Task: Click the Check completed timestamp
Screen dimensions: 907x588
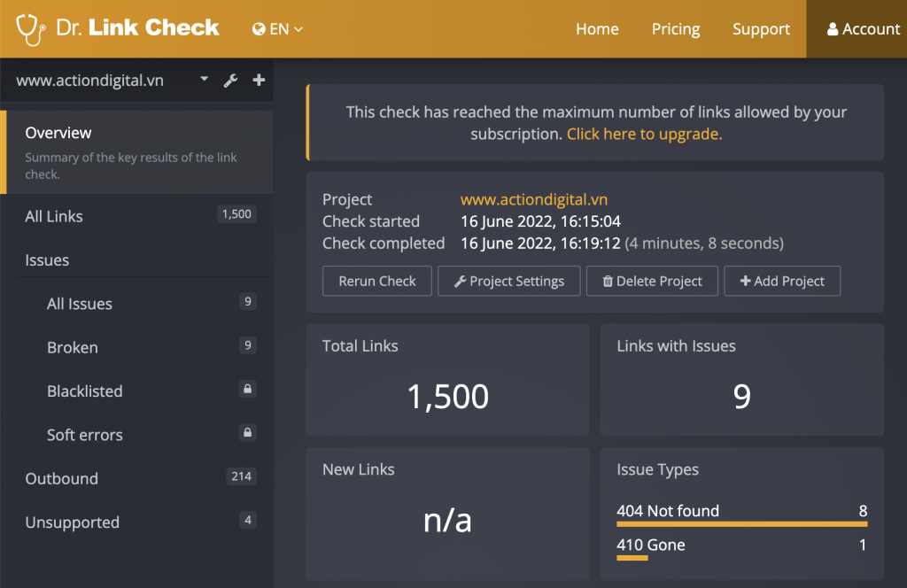Action: point(540,244)
